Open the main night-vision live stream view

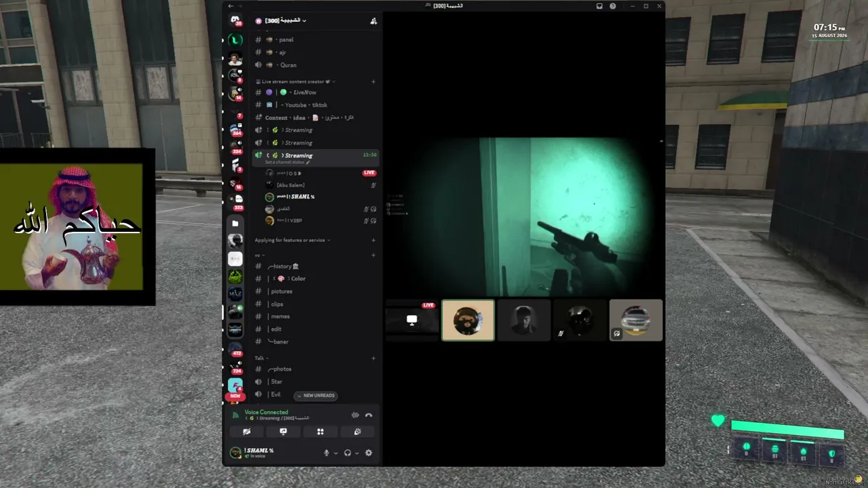(524, 217)
